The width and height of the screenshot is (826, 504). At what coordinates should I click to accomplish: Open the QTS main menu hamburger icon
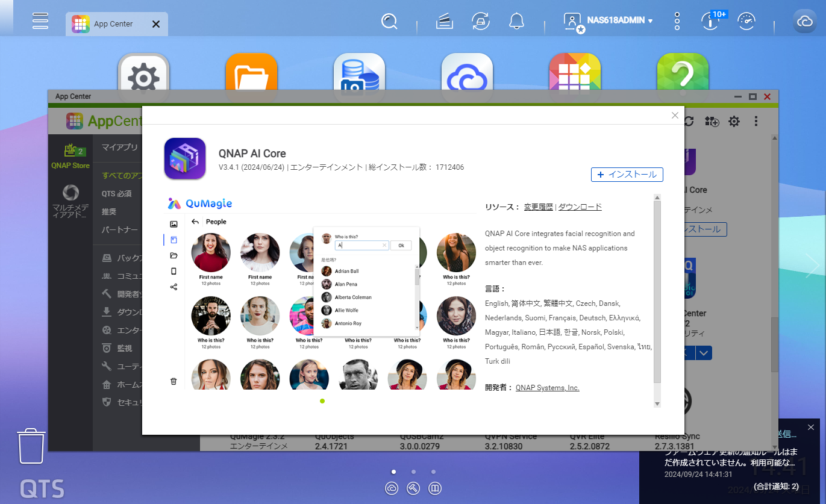40,20
